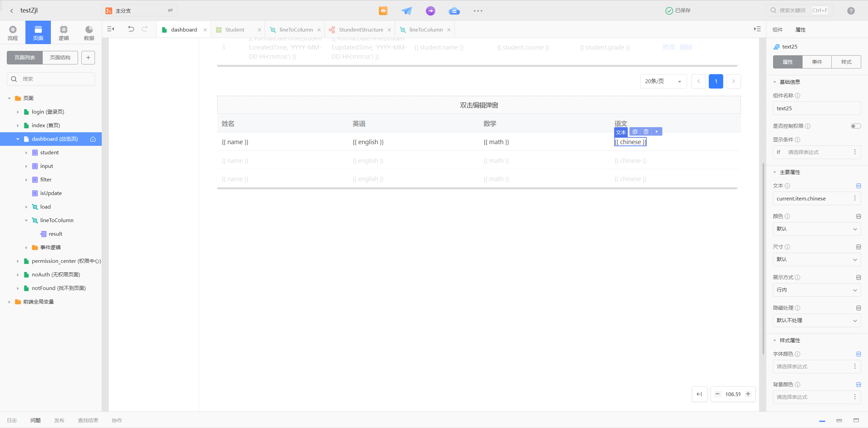Click the home icon on dashboard row
Viewport: 868px width, 428px height.
(x=93, y=139)
